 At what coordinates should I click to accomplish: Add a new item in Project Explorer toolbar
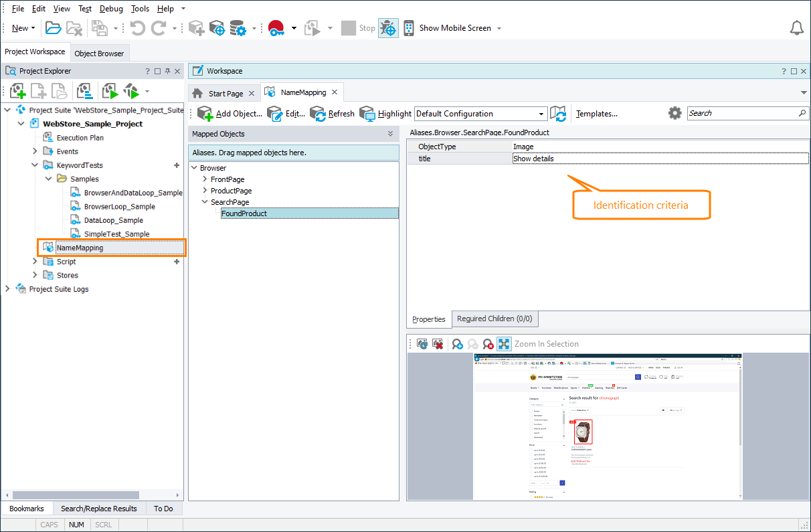click(x=17, y=90)
